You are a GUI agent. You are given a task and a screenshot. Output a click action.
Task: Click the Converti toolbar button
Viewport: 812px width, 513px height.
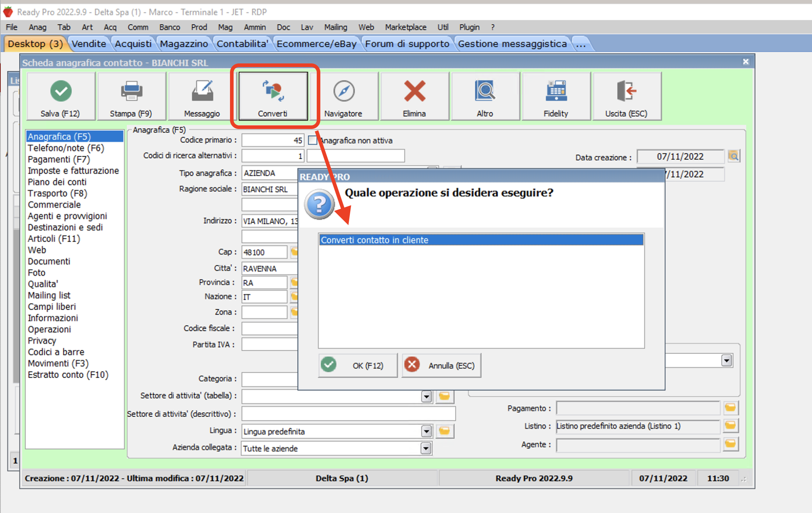pos(273,96)
